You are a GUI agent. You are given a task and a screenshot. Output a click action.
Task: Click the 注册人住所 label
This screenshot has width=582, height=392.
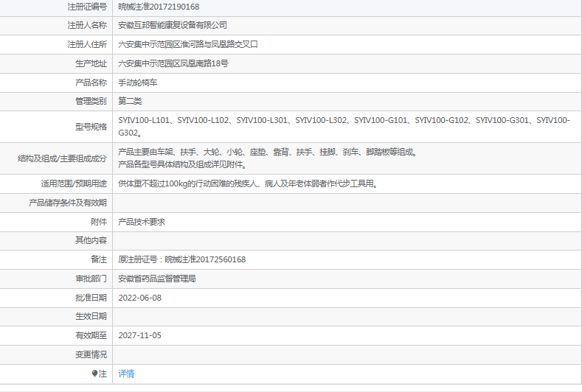[87, 44]
